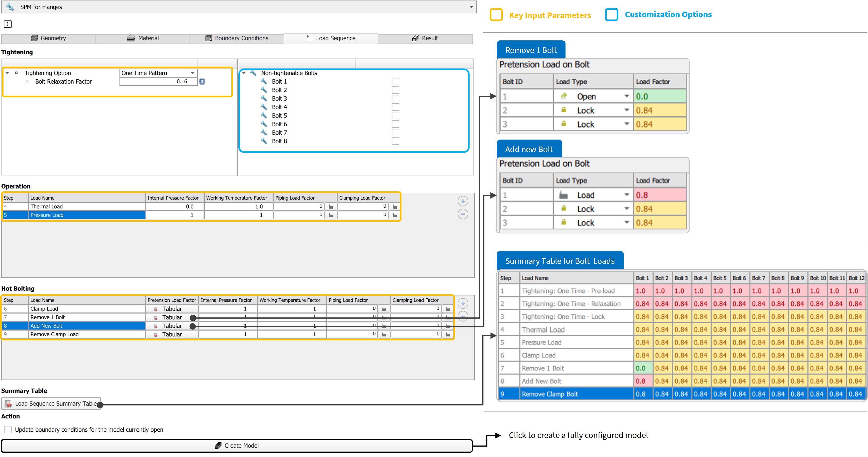Screen dimensions: 868x457
Task: Click the green 0.0 Load Factor cell for Bolt 1
Action: click(x=659, y=97)
